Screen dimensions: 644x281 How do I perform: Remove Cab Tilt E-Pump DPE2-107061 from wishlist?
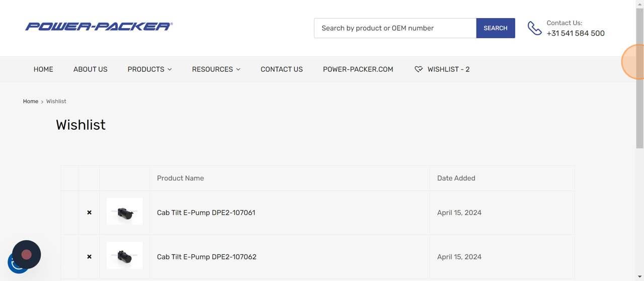89,213
